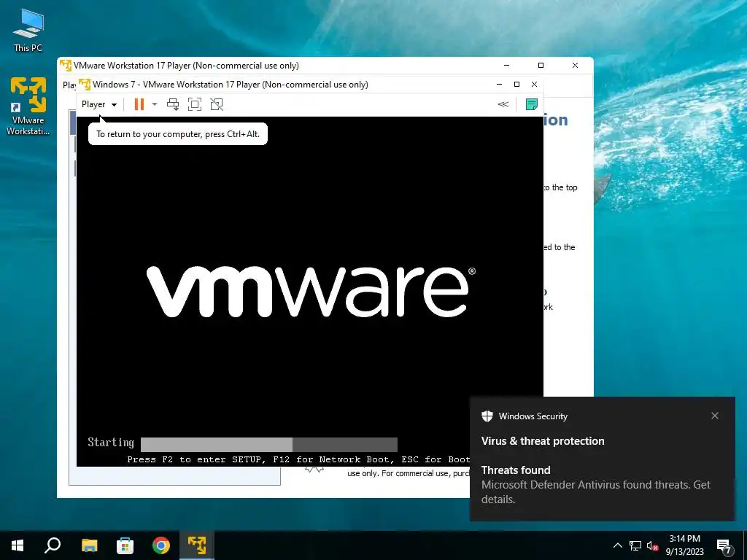The width and height of the screenshot is (747, 560).
Task: Maximize the Windows 7 VM window
Action: [x=517, y=85]
